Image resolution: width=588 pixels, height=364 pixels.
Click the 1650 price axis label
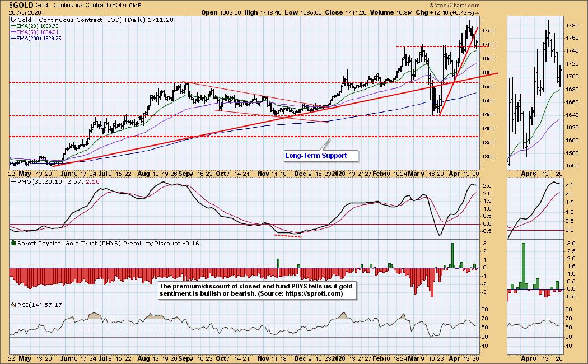(488, 59)
